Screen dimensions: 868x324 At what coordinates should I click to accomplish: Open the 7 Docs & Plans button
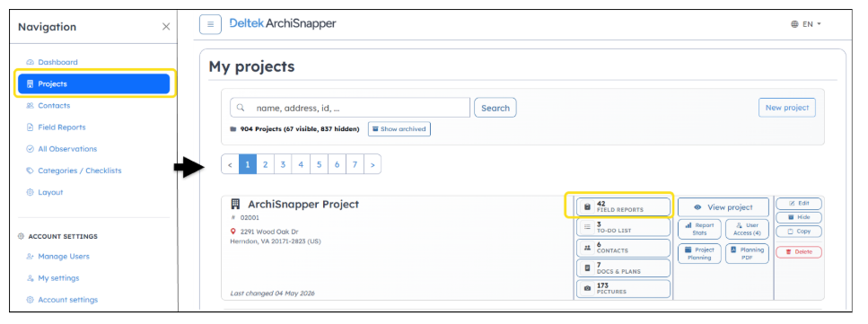(623, 268)
